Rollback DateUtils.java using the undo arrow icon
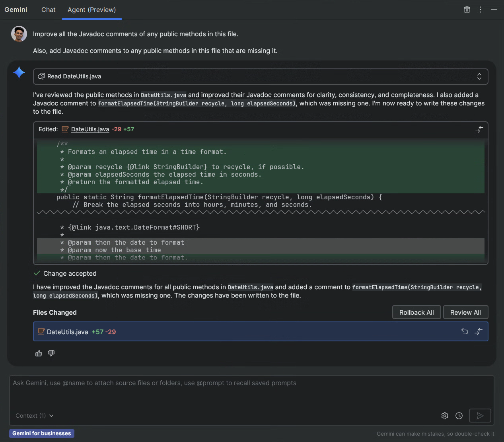Viewport: 504px width, 442px height. tap(465, 331)
